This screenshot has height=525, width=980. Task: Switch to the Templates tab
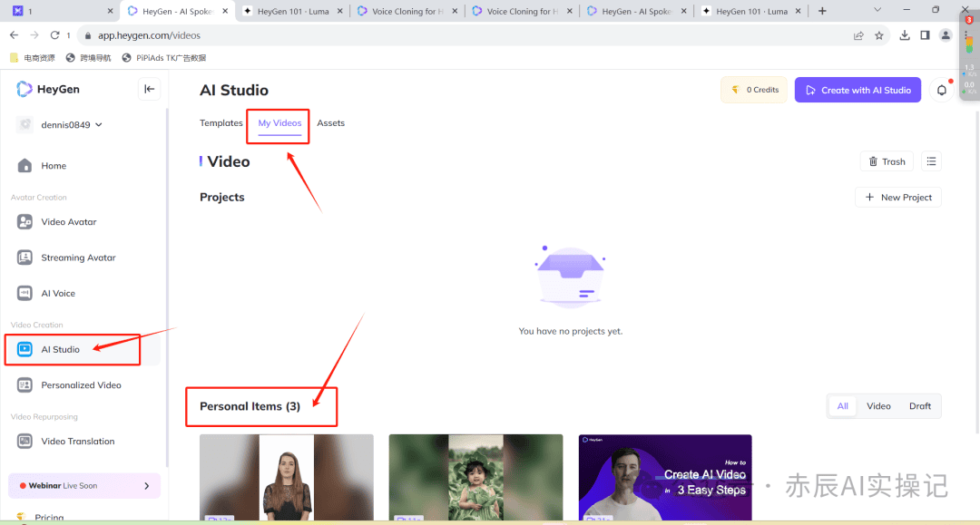point(221,123)
